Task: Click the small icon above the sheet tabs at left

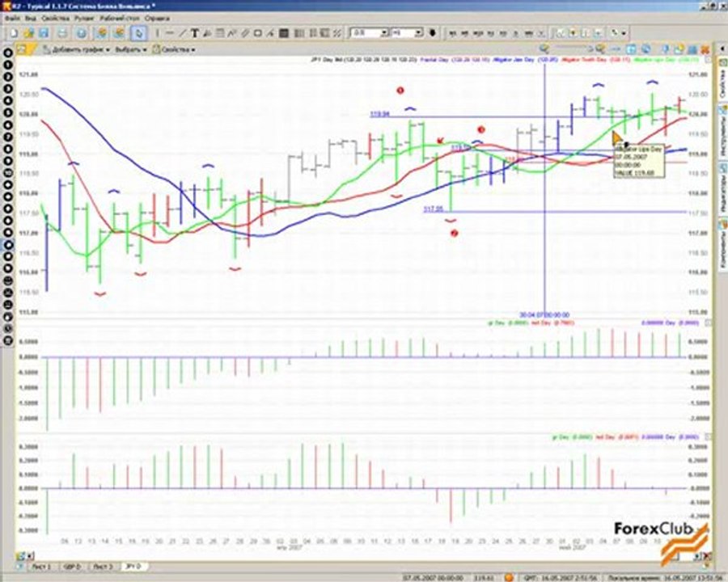Action: [20, 556]
